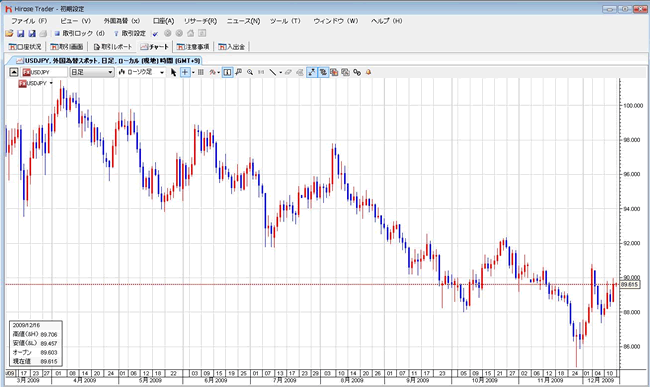Click the gray square icon right of house
This screenshot has width=650, height=387.
click(x=202, y=33)
